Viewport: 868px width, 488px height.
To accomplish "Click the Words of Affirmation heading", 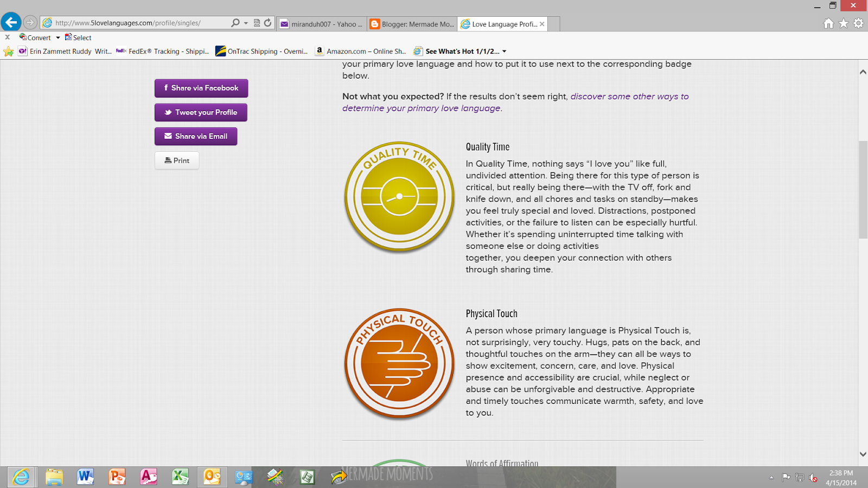I will click(x=502, y=463).
